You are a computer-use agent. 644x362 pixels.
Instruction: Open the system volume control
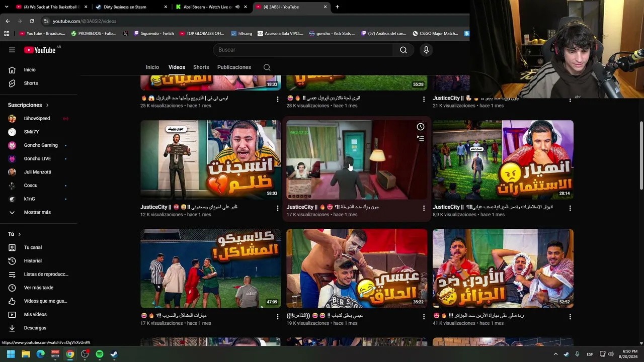[611, 354]
